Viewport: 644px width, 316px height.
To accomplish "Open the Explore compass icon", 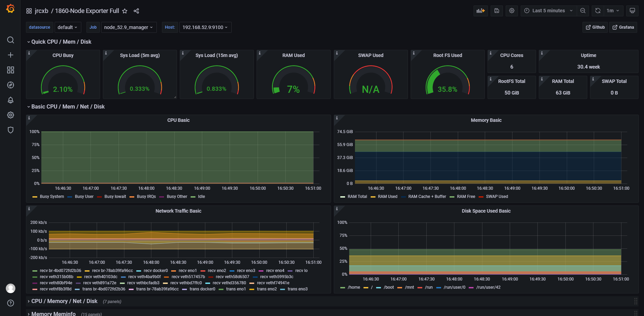I will click(x=11, y=85).
